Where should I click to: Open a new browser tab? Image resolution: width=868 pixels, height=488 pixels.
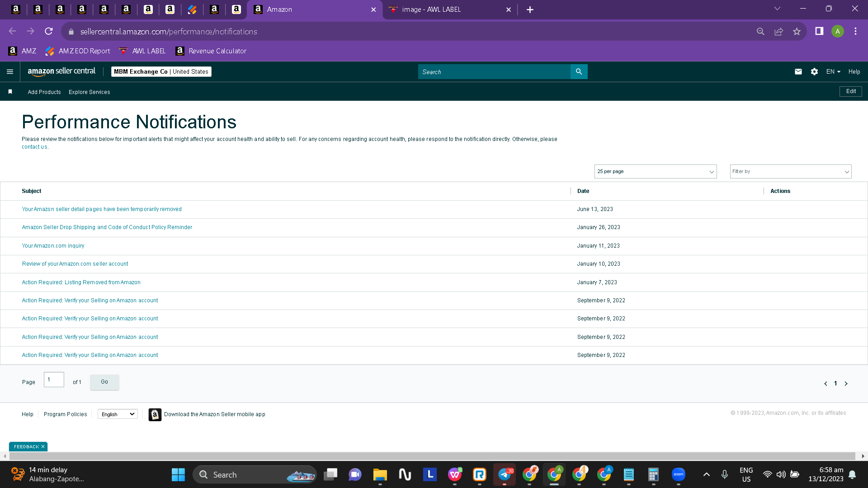coord(530,9)
